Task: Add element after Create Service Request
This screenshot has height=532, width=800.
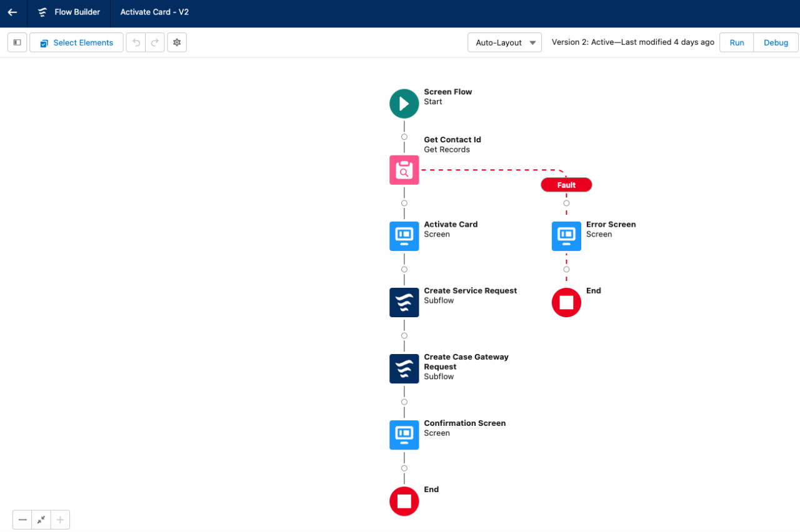Action: click(404, 335)
